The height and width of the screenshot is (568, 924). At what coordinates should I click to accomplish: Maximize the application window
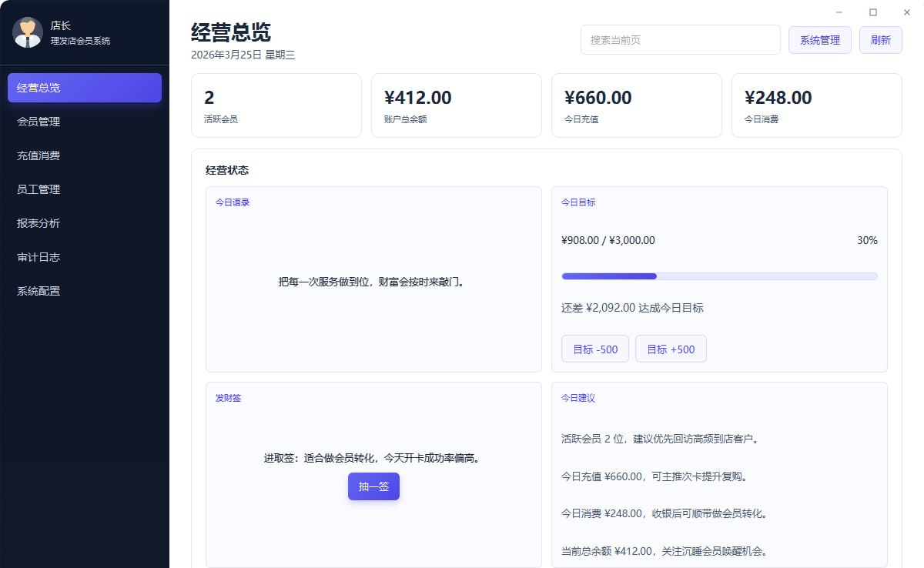(872, 12)
